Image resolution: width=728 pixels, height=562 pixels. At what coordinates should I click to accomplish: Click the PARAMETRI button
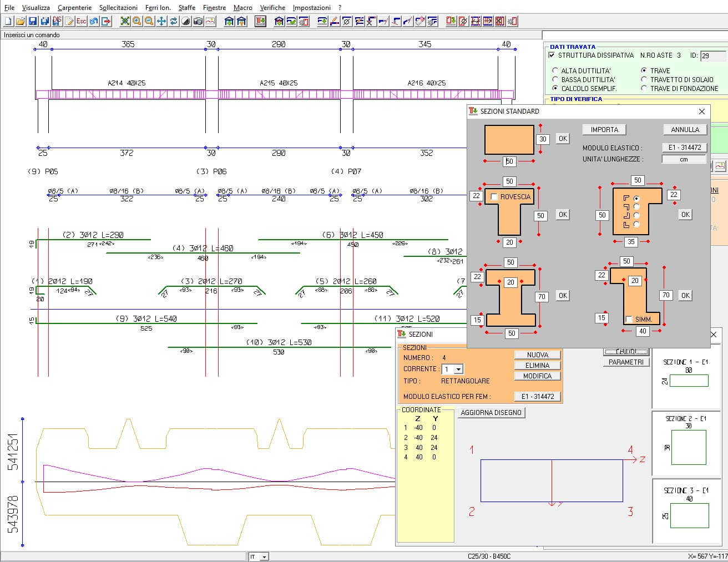[x=626, y=362]
